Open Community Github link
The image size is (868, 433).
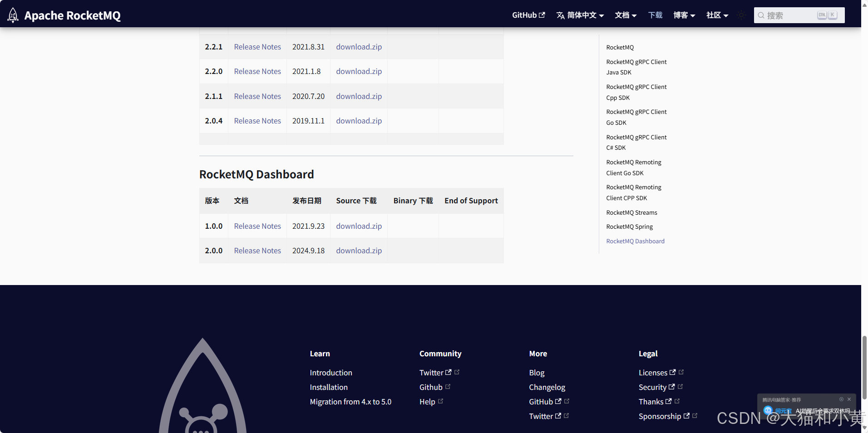431,387
